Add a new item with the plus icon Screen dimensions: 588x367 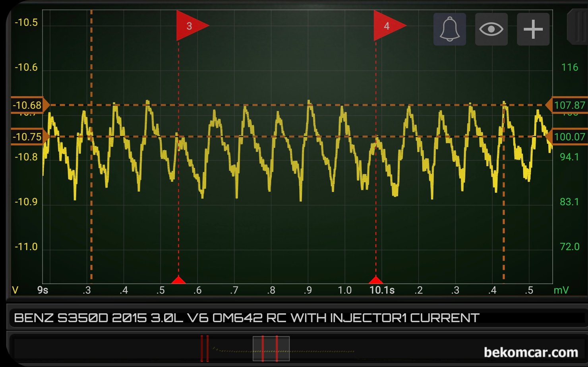(533, 29)
